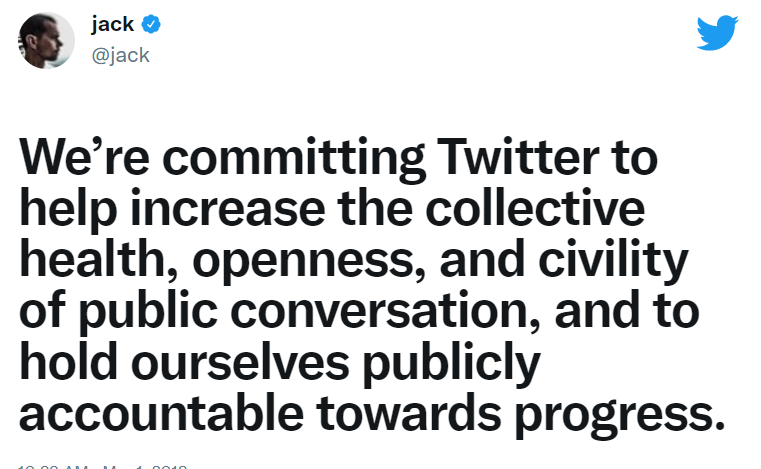Screen dimensions: 761x469
Task: Select the word "civility" in the tweet
Action: pyautogui.click(x=613, y=262)
